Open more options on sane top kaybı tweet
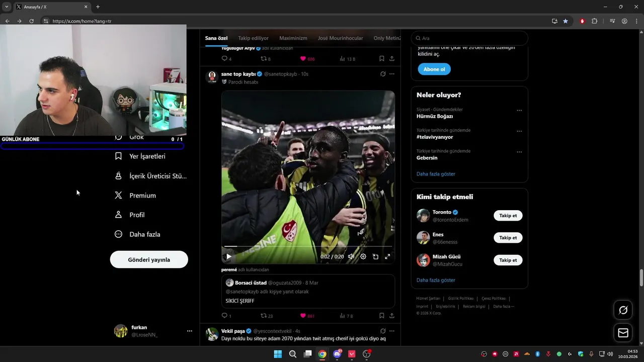Image resolution: width=644 pixels, height=362 pixels. 392,74
